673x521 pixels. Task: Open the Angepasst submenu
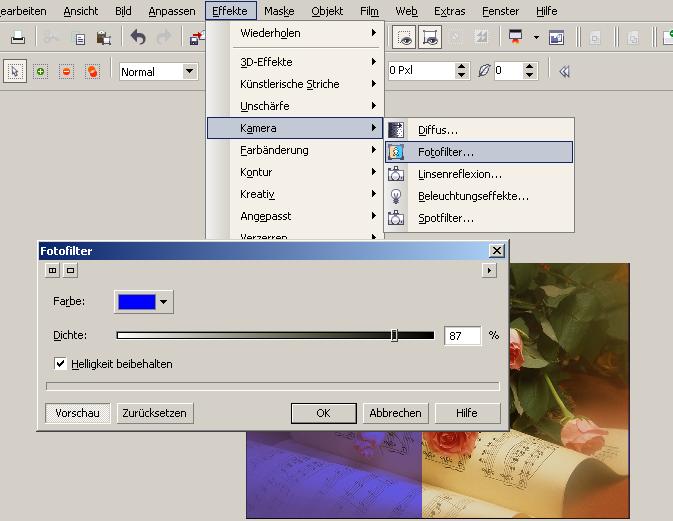click(x=294, y=216)
